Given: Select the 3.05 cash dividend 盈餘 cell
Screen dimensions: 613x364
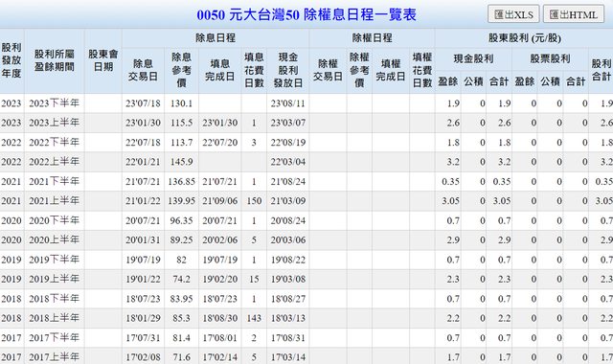Looking at the screenshot, I should pyautogui.click(x=447, y=201).
